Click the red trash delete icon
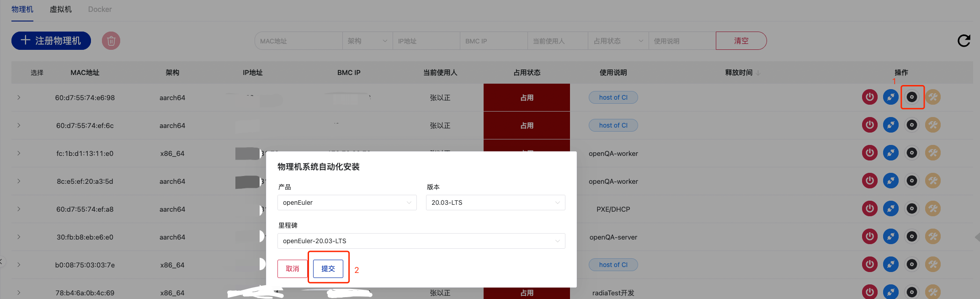 tap(111, 41)
